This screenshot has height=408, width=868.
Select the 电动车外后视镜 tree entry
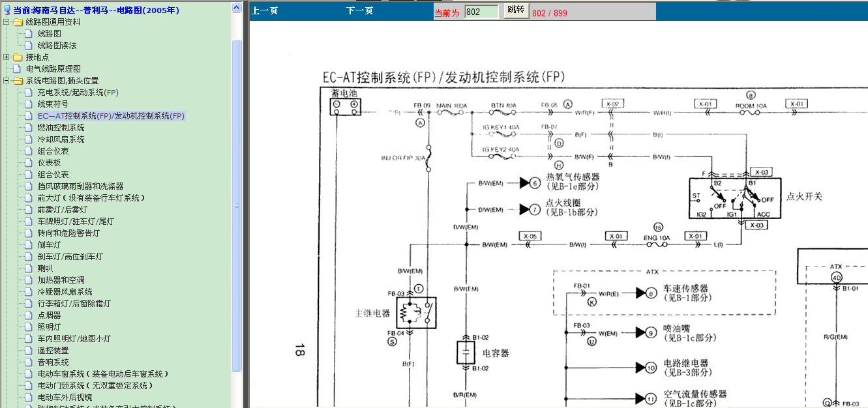(x=65, y=398)
